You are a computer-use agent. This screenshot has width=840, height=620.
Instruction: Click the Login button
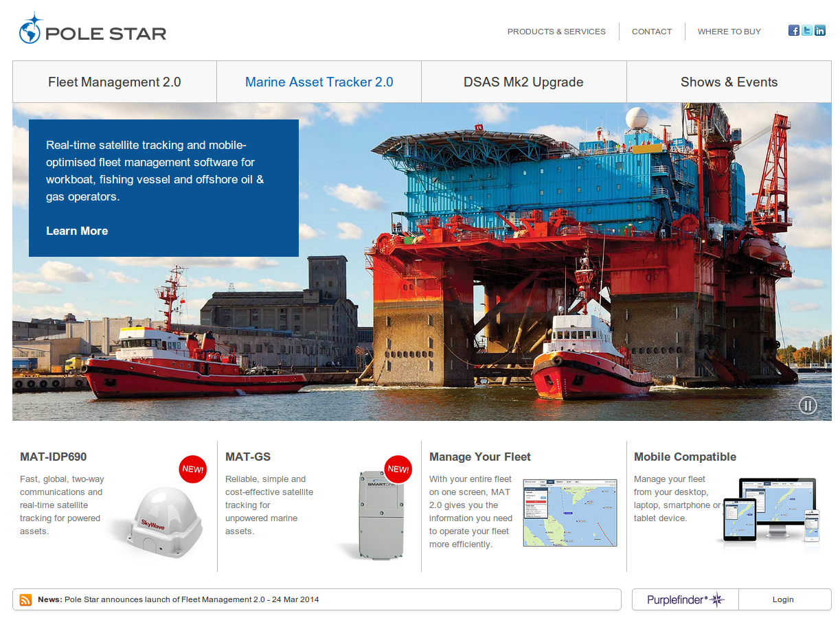coord(783,599)
